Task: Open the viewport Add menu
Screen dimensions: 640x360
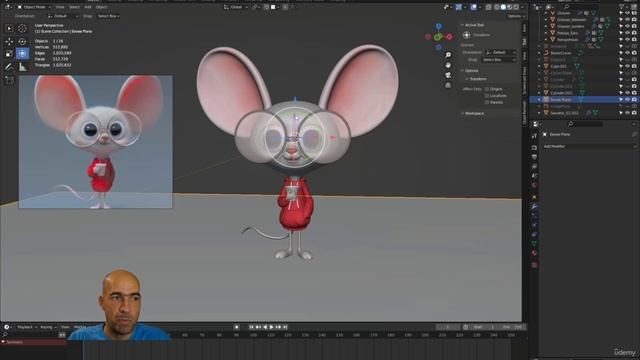Action: pyautogui.click(x=88, y=7)
